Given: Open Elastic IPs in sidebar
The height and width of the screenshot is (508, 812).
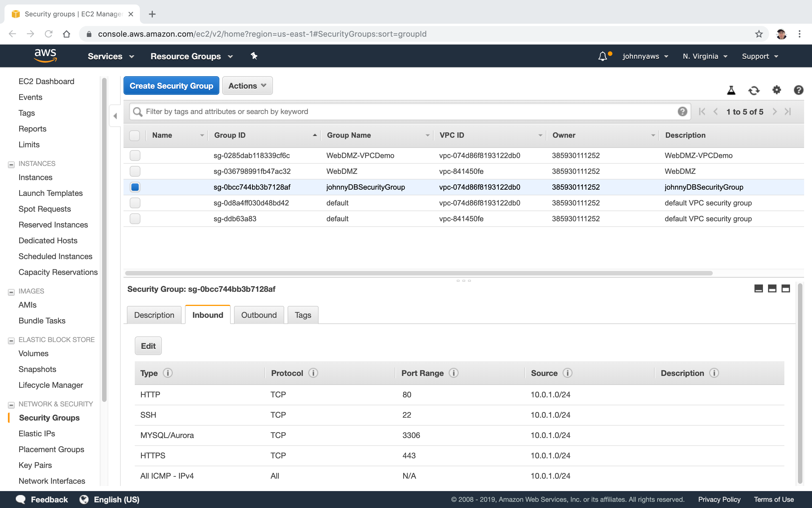Looking at the screenshot, I should click(x=37, y=434).
